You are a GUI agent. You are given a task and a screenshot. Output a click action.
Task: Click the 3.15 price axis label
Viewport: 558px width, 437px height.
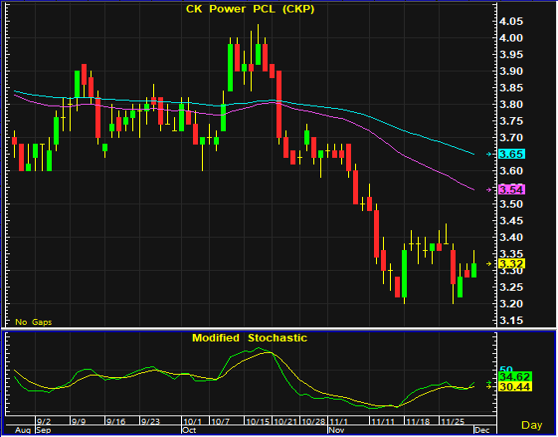511,321
